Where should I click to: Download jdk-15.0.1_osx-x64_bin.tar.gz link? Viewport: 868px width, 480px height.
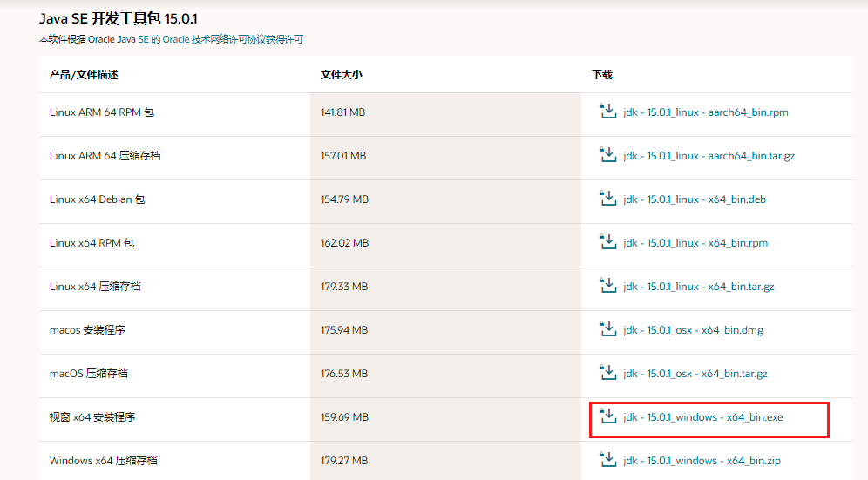click(695, 374)
